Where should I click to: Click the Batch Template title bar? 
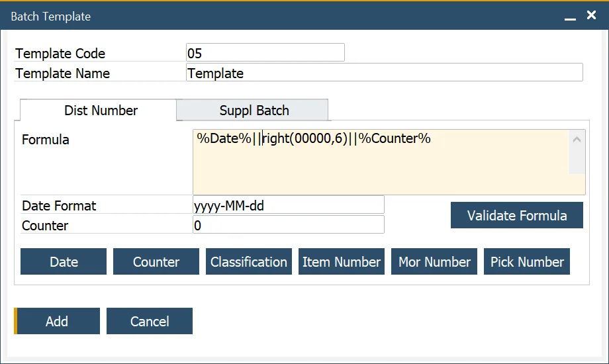(265, 17)
